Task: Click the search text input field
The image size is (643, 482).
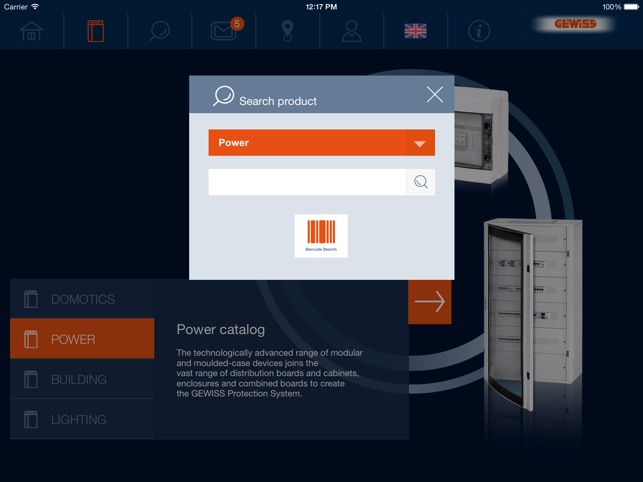Action: point(307,182)
